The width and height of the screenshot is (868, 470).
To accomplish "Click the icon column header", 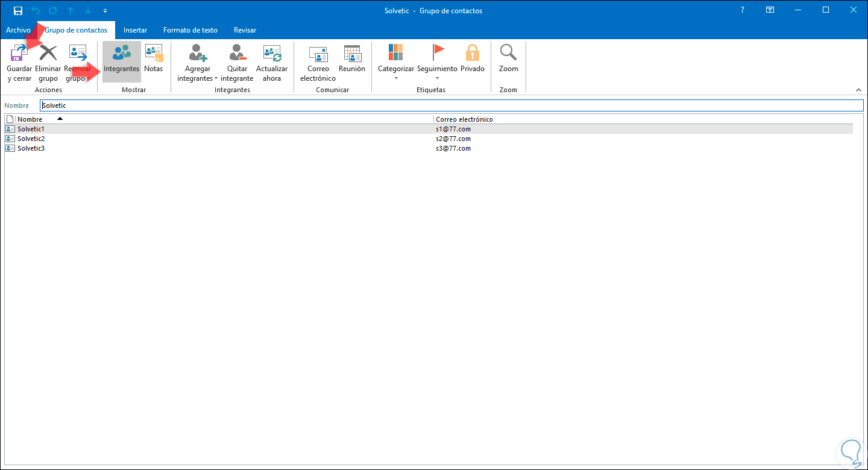I will point(10,119).
